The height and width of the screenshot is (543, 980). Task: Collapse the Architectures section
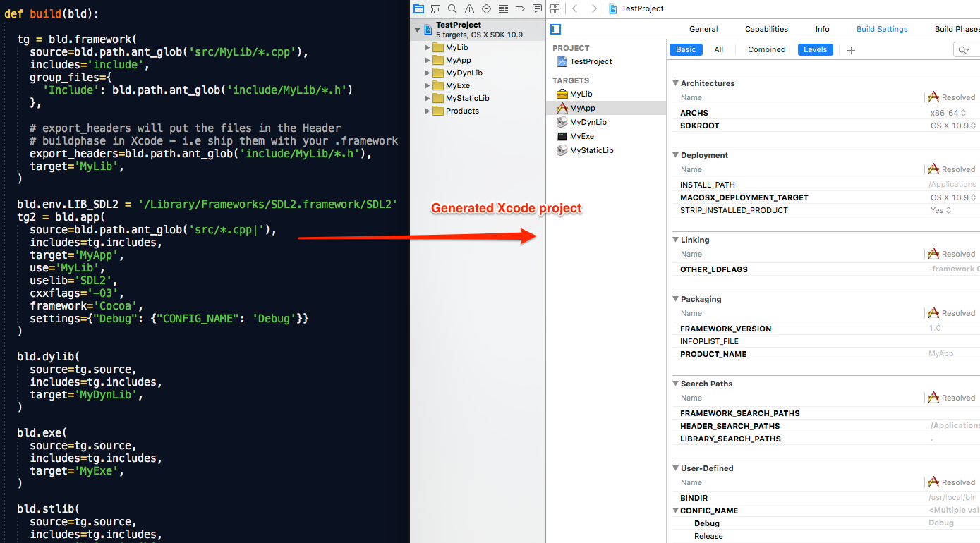pyautogui.click(x=675, y=83)
